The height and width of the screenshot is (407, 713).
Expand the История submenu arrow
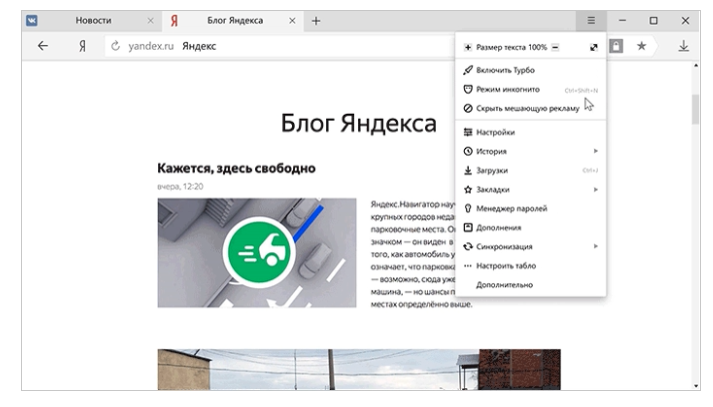[x=595, y=151]
